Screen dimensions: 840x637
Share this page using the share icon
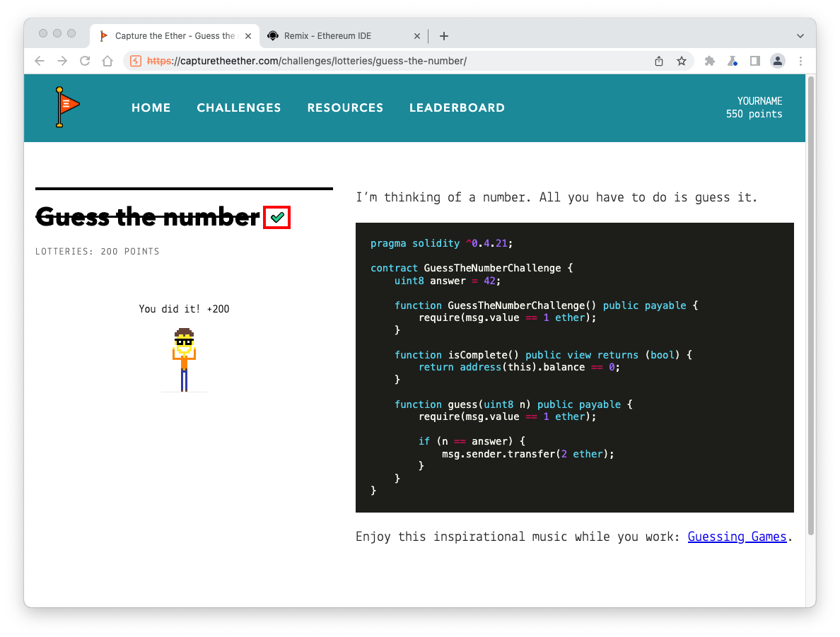(x=659, y=61)
